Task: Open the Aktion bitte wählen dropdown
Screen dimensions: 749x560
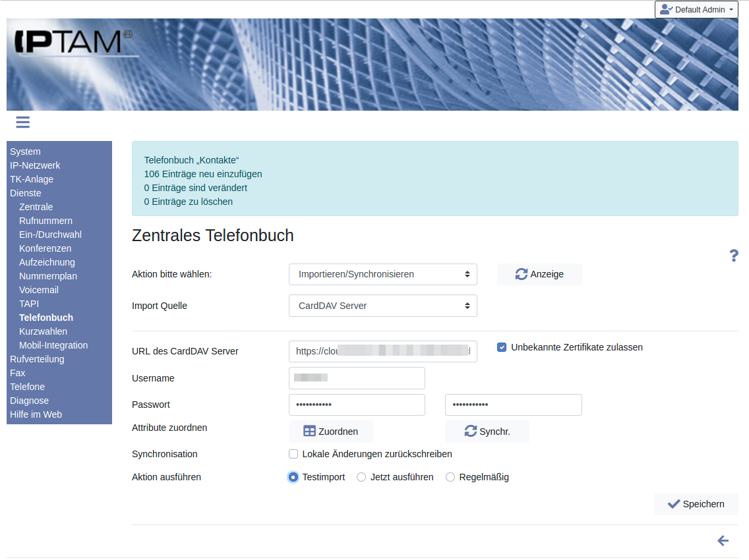Action: coord(382,274)
